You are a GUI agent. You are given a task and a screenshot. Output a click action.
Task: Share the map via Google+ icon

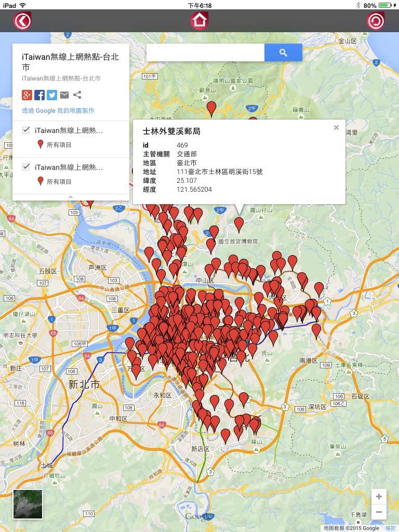[27, 95]
